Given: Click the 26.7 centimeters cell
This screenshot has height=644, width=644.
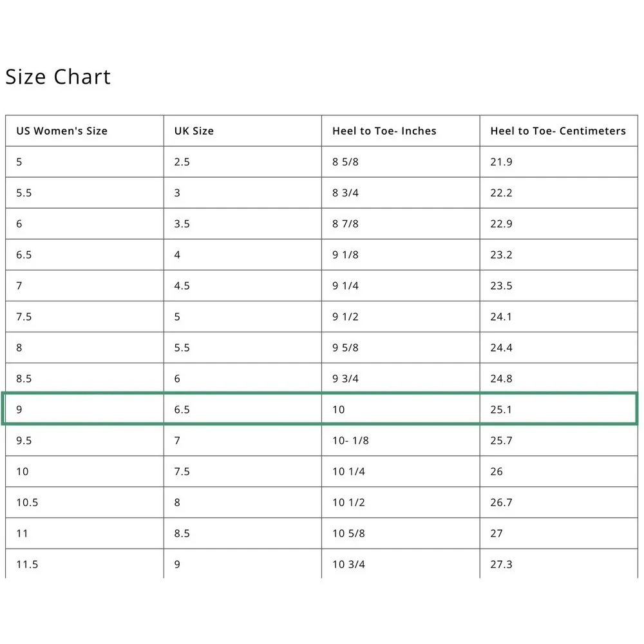Looking at the screenshot, I should tap(559, 502).
